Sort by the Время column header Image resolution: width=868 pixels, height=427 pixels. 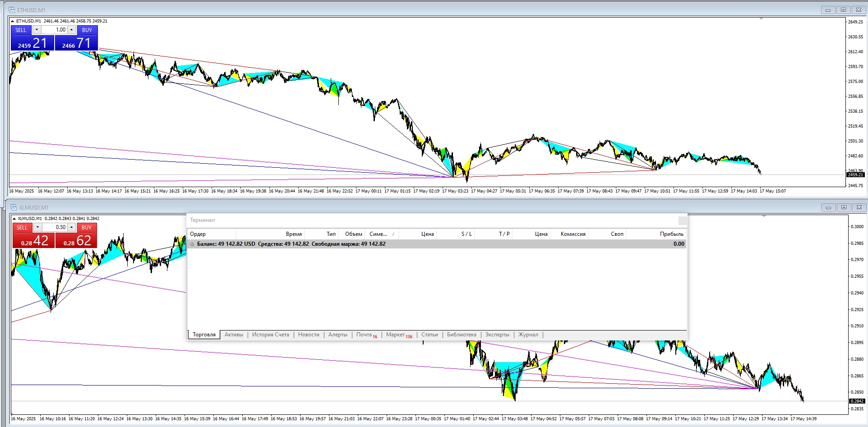270,234
